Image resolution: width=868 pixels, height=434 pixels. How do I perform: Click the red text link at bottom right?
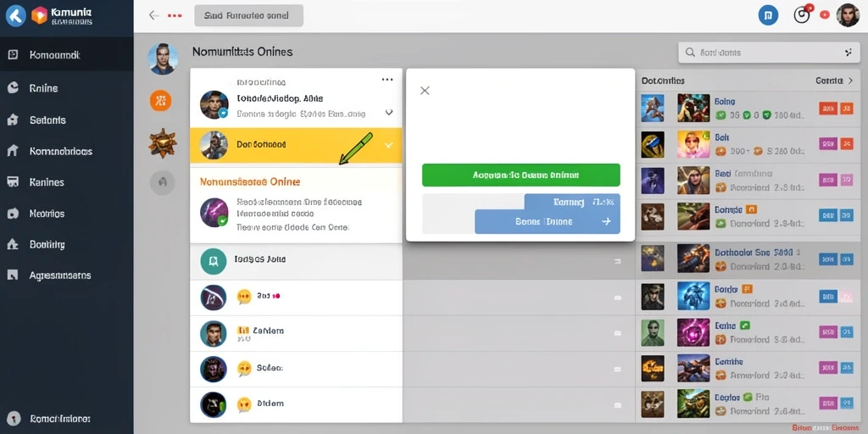pyautogui.click(x=826, y=428)
